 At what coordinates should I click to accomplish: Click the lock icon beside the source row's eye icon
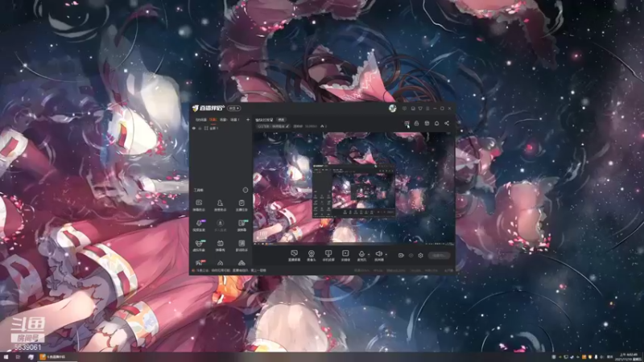[200, 128]
